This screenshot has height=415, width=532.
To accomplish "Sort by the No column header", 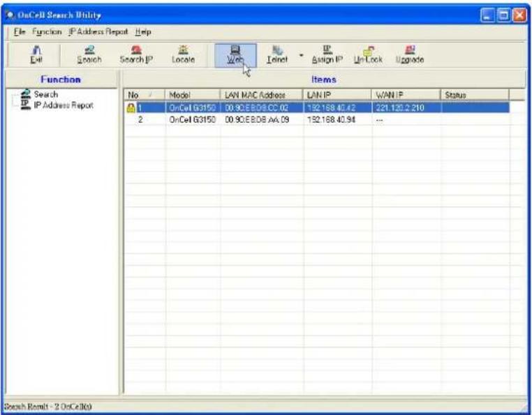I will point(144,95).
